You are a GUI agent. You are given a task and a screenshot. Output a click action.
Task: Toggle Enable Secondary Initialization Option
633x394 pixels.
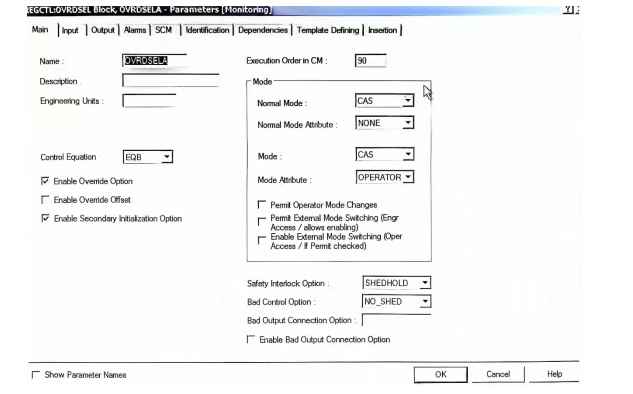click(x=45, y=218)
